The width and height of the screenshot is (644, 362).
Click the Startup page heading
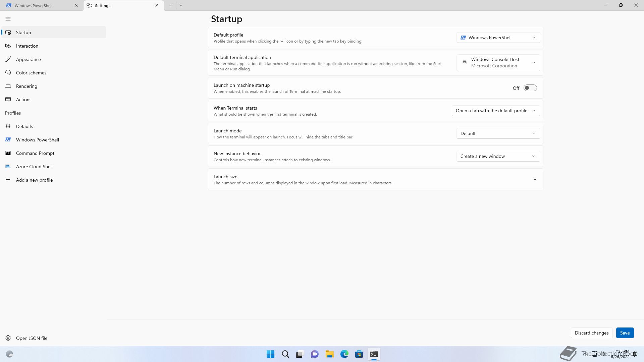pyautogui.click(x=227, y=19)
